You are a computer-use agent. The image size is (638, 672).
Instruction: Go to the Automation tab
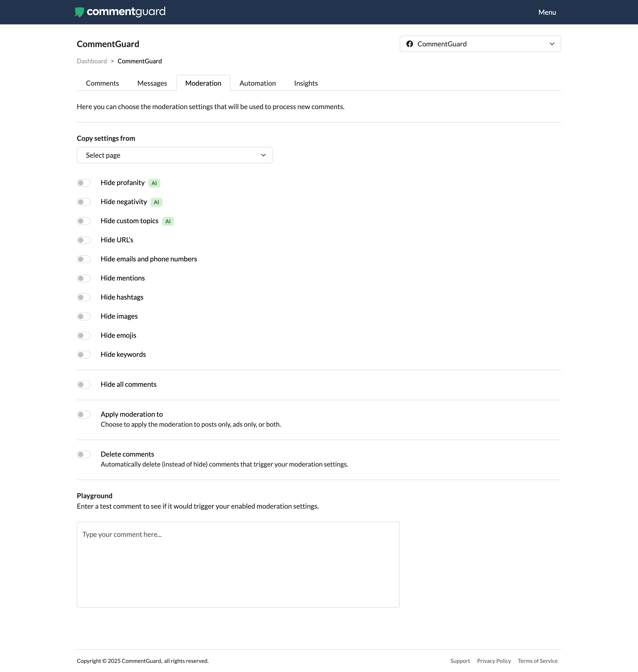coord(257,83)
